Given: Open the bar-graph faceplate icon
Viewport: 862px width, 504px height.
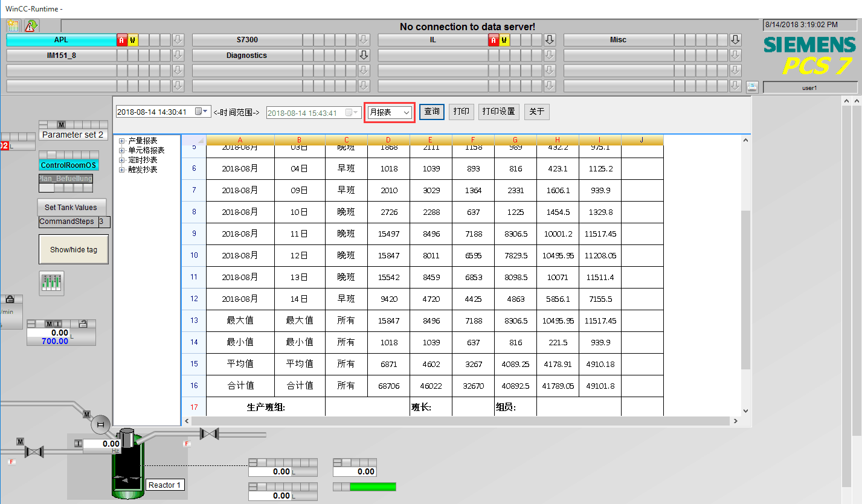Looking at the screenshot, I should click(51, 283).
